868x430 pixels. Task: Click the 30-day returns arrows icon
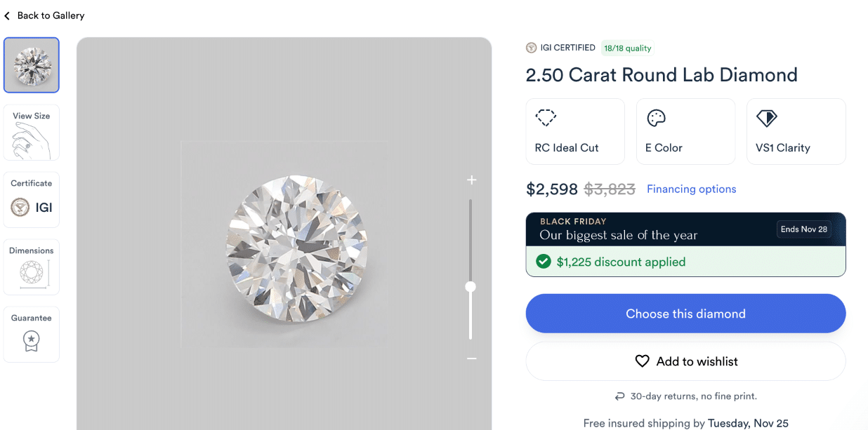click(619, 396)
